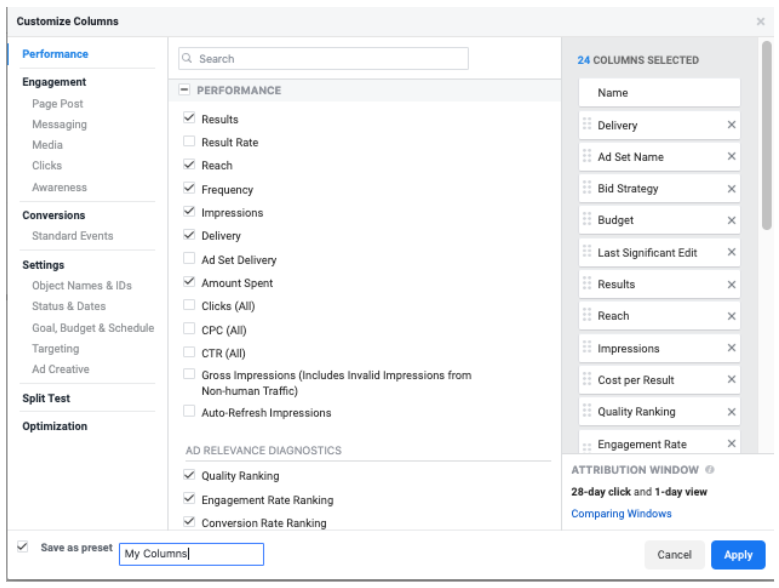Viewport: 779px width, 588px height.
Task: Remove the Bid Strategy column via X icon
Action: pyautogui.click(x=731, y=189)
